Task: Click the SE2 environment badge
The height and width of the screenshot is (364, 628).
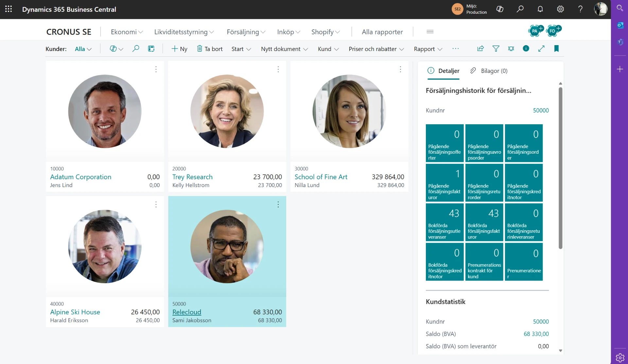Action: click(457, 9)
